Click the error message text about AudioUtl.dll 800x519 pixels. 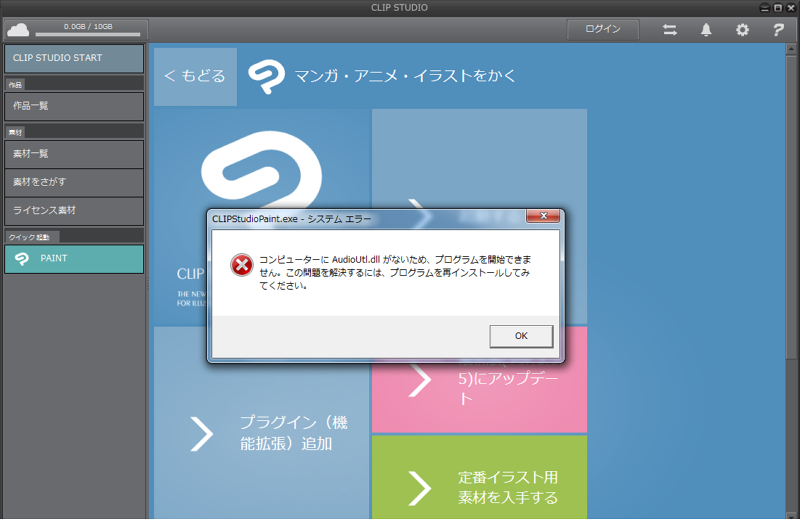[395, 273]
